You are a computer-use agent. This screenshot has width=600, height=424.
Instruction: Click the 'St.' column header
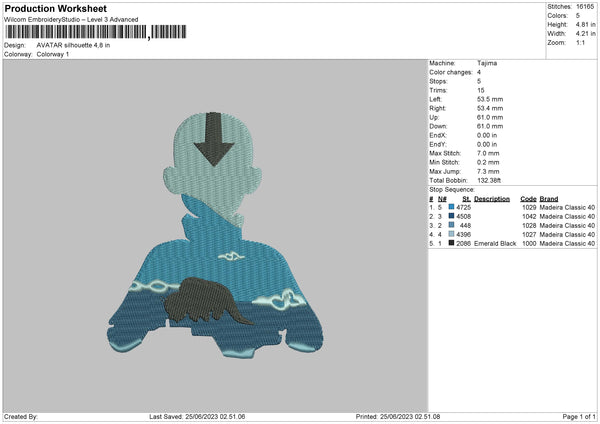pos(466,199)
